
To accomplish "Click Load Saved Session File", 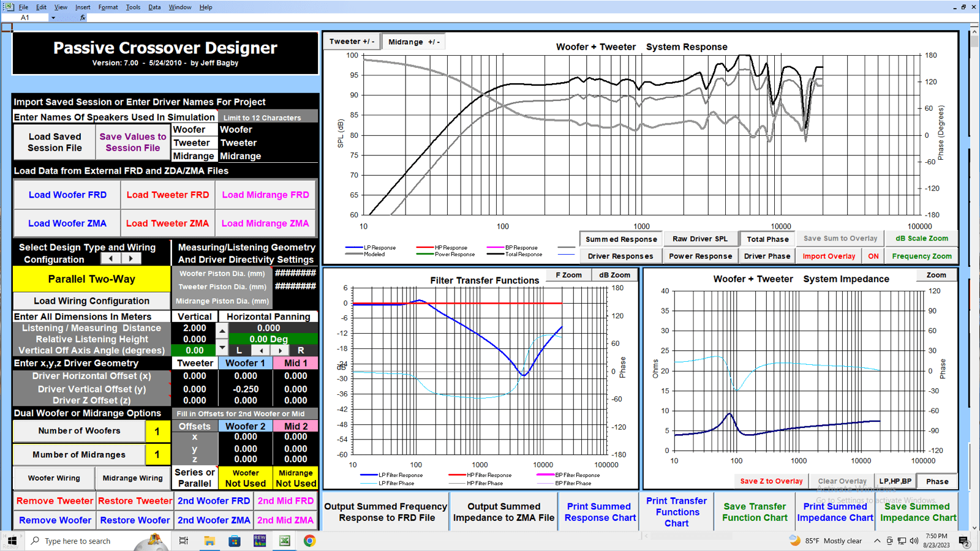I will pos(55,142).
